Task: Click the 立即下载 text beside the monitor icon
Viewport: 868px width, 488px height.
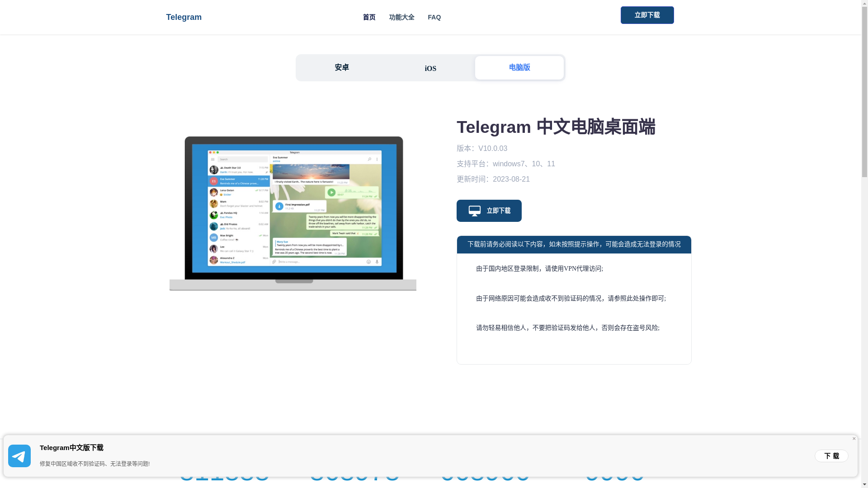Action: pos(499,211)
